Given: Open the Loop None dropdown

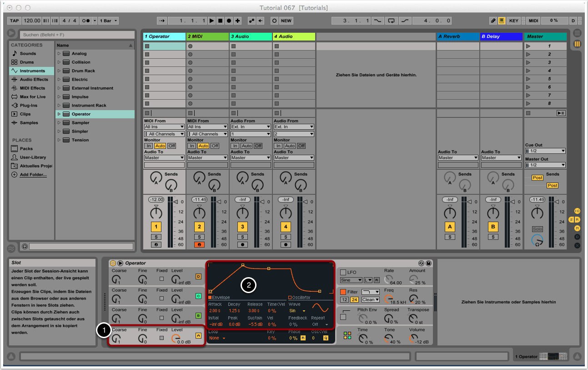Looking at the screenshot, I should [x=217, y=338].
